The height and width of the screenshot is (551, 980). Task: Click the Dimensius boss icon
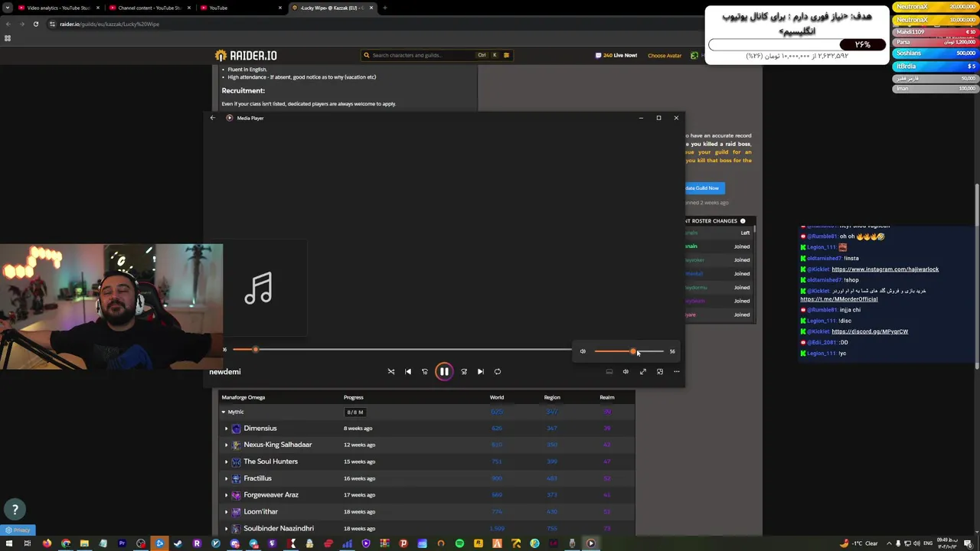pos(236,429)
